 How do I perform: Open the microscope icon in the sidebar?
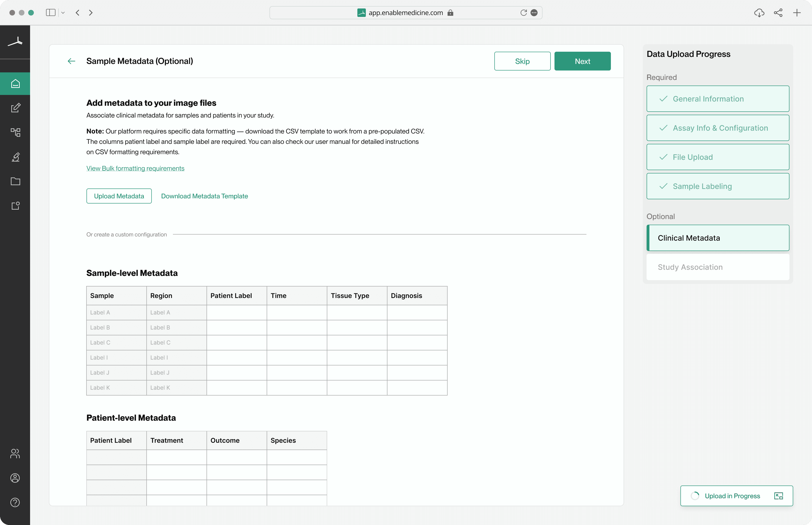click(15, 157)
